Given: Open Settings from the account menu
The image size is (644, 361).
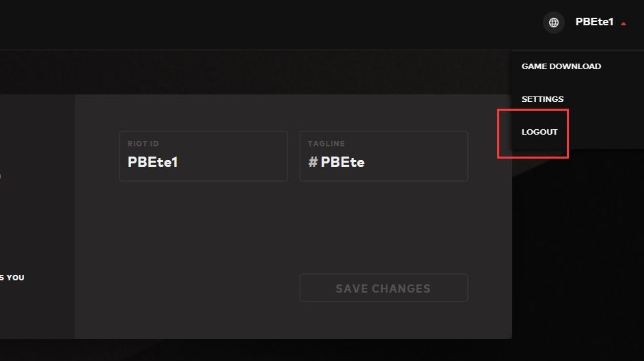Looking at the screenshot, I should point(542,99).
